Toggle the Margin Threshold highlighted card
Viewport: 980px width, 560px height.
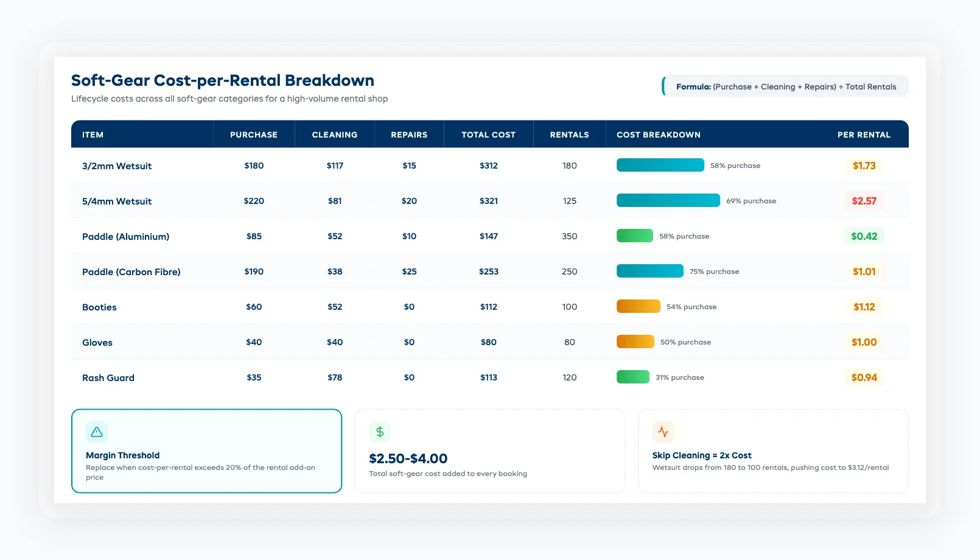click(207, 450)
